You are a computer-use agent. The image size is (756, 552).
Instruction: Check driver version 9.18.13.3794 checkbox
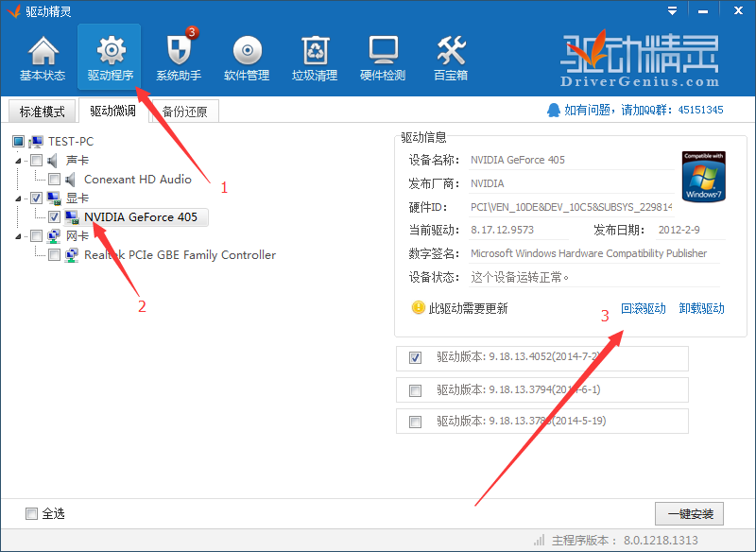[x=415, y=390]
